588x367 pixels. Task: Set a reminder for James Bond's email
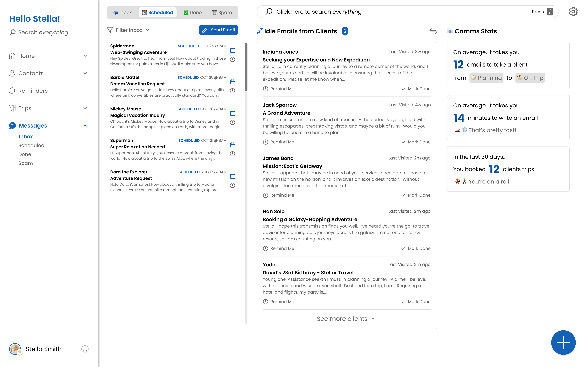tap(278, 195)
